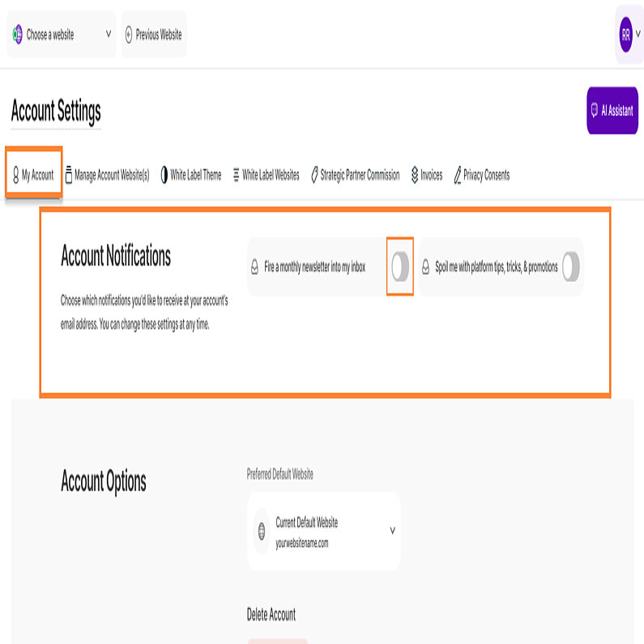Go to the White Label Websites tab

pos(266,175)
